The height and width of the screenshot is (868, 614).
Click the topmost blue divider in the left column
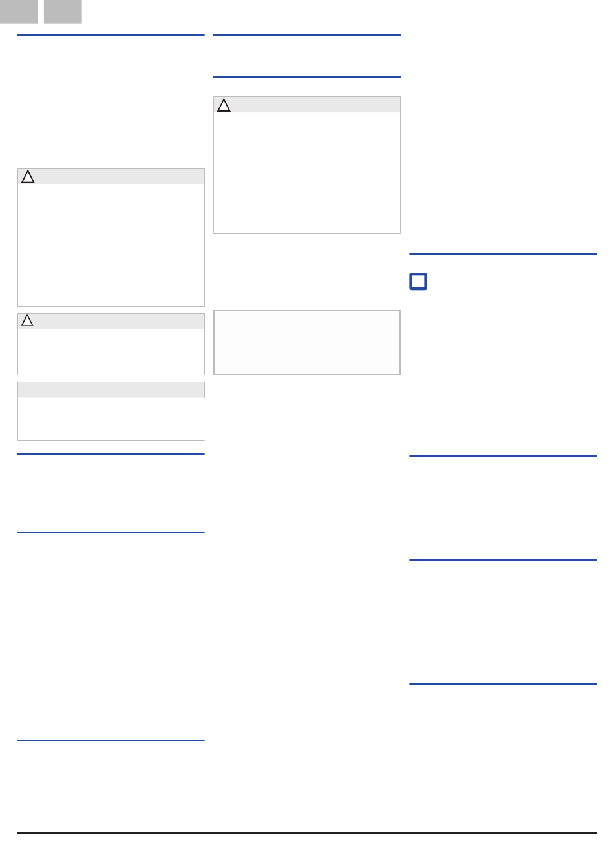pos(111,36)
